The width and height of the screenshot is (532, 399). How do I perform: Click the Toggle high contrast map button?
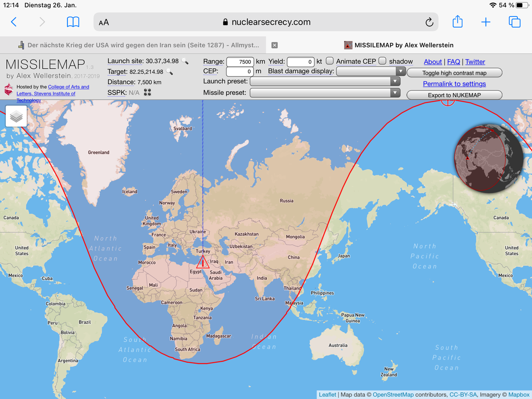pyautogui.click(x=454, y=73)
